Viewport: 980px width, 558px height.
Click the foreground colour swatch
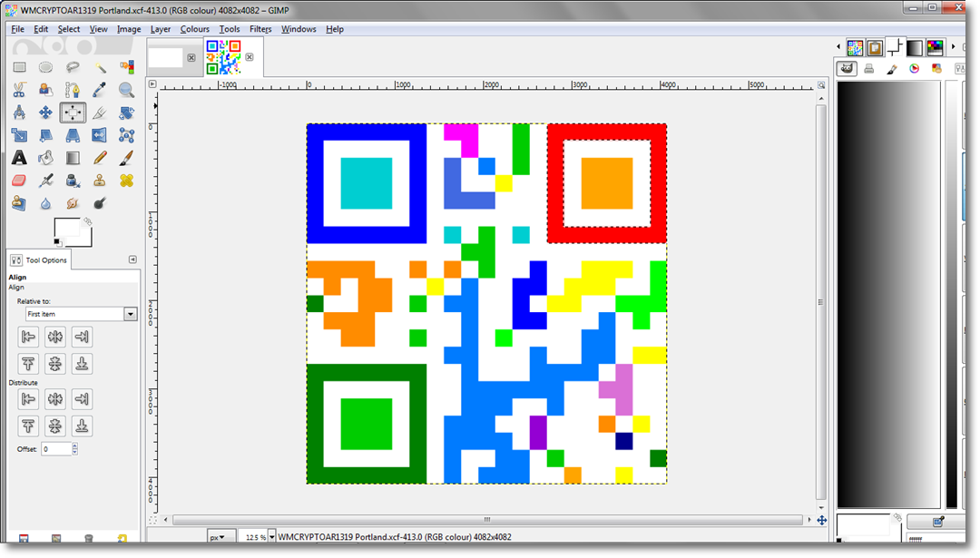(x=65, y=228)
